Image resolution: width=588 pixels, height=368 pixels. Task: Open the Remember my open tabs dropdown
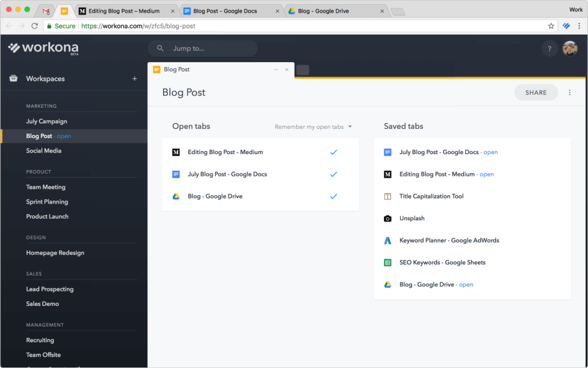coord(314,126)
